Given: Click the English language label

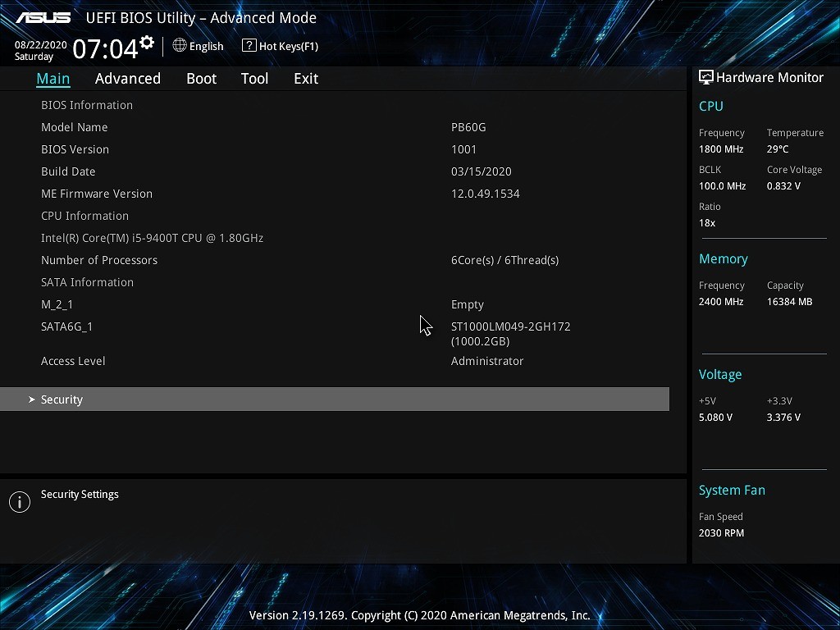Looking at the screenshot, I should tap(206, 47).
